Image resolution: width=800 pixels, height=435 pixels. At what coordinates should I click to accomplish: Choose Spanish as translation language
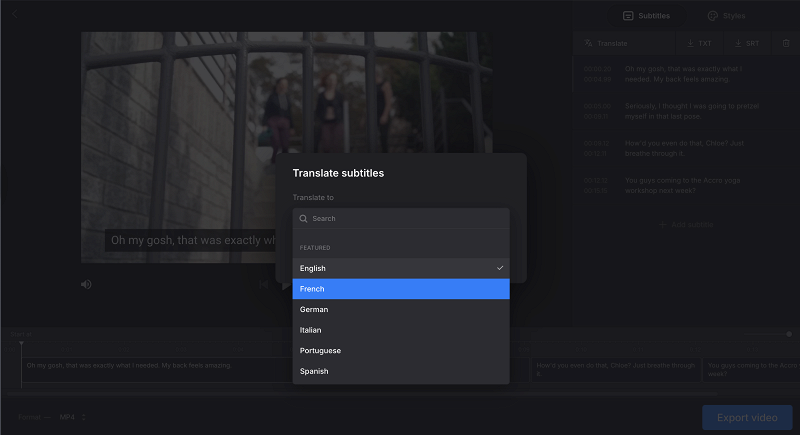pos(401,371)
